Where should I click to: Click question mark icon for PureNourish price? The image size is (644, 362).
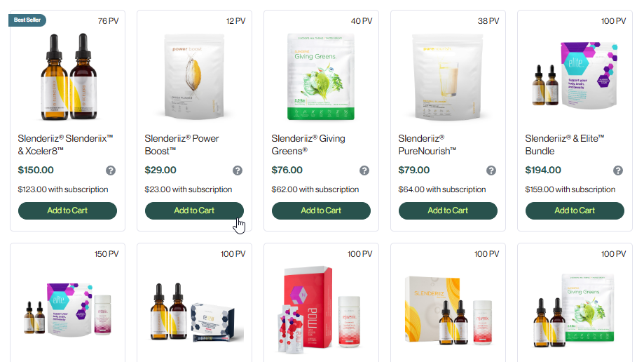pyautogui.click(x=491, y=170)
